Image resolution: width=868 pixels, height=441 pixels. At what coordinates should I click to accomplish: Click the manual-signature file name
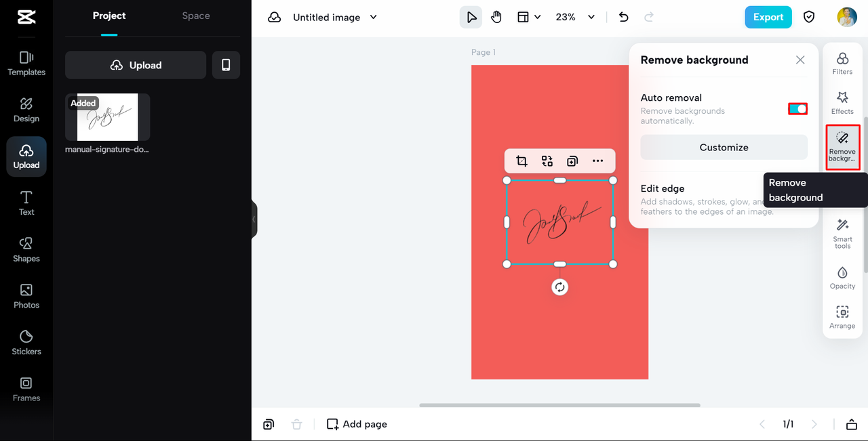pos(107,149)
